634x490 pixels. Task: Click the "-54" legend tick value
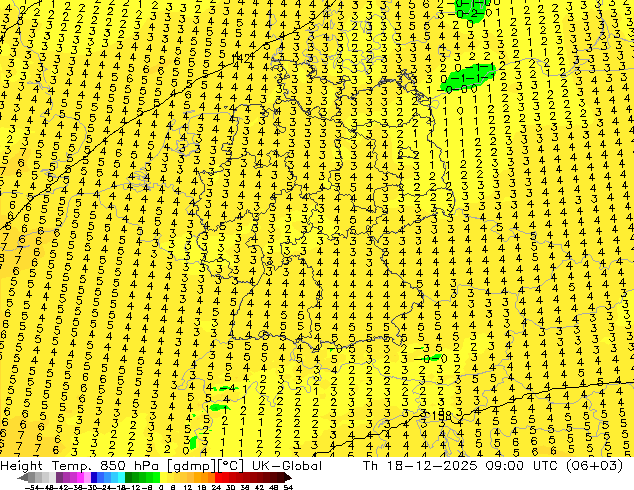(32, 487)
